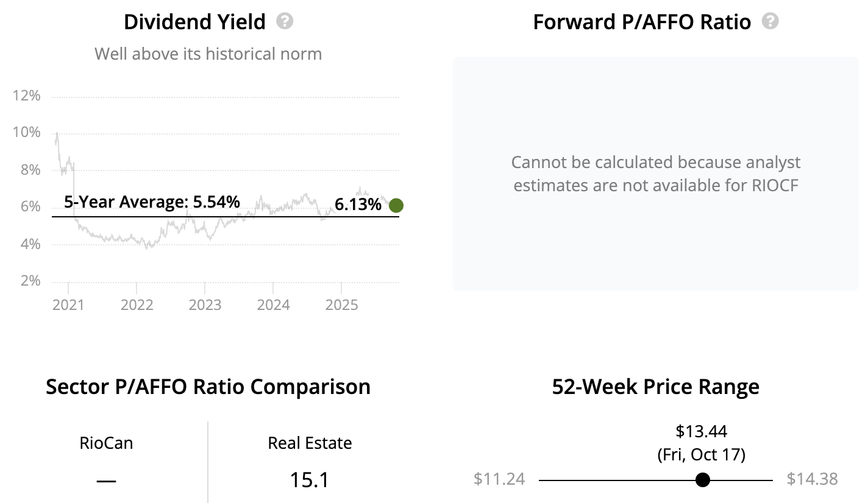868x503 pixels.
Task: Click the $13.44 current price label
Action: tap(702, 432)
